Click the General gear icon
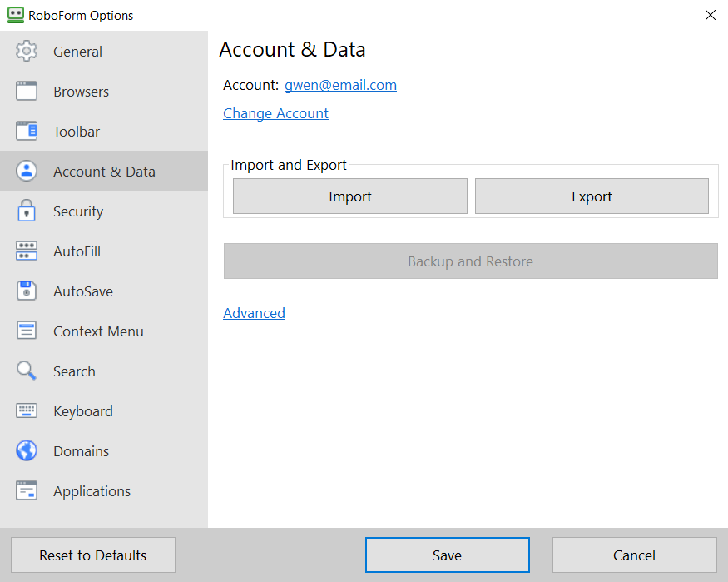 pos(27,51)
